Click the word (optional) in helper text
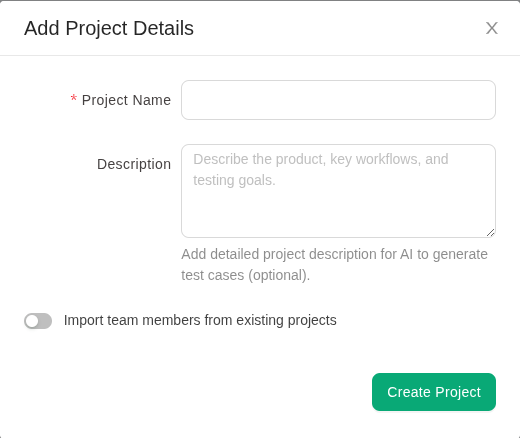The height and width of the screenshot is (438, 520). tap(279, 275)
